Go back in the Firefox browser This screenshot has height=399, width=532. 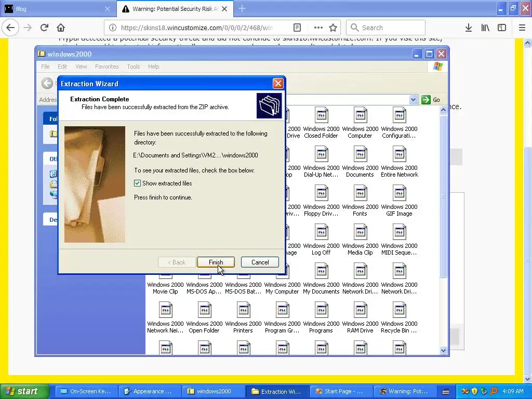point(10,28)
